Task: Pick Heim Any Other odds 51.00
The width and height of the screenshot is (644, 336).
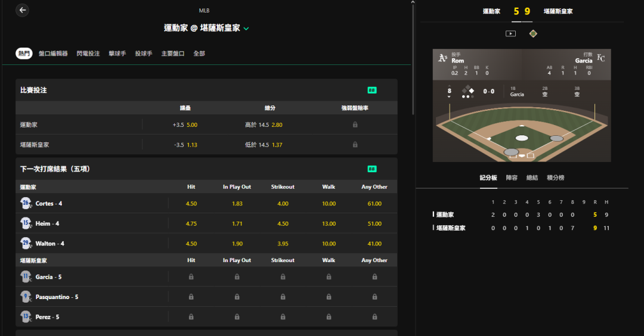Action: pos(374,223)
